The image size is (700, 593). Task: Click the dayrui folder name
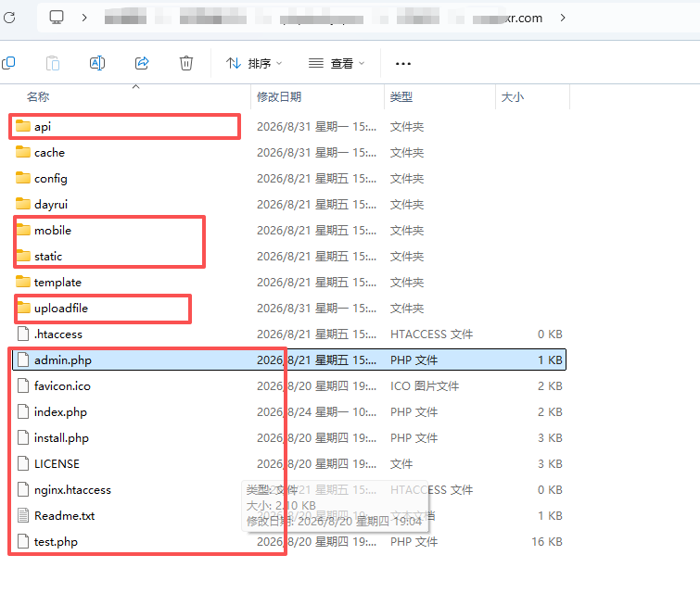51,205
